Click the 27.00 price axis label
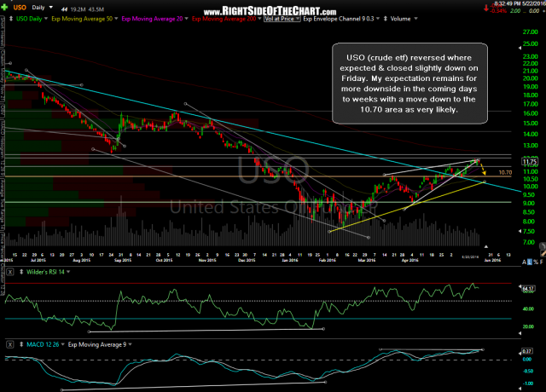 point(531,32)
